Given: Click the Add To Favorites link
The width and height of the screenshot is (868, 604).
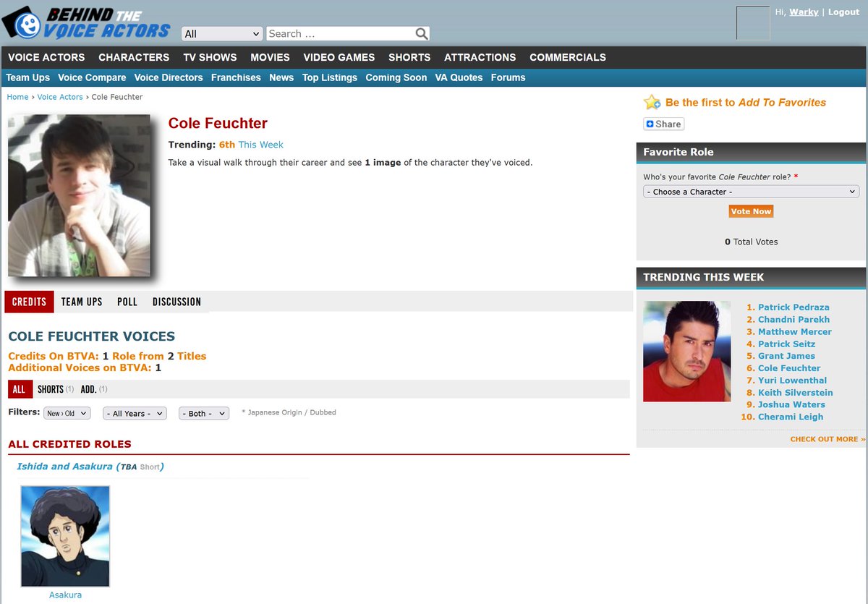Looking at the screenshot, I should tap(781, 103).
